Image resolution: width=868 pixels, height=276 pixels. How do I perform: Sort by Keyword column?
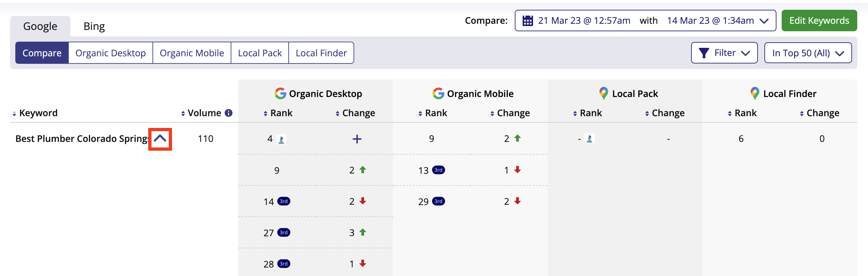(35, 113)
